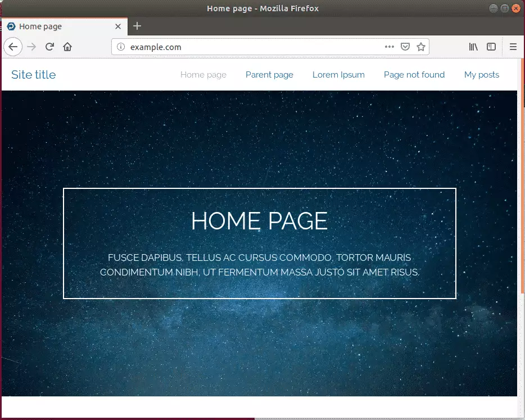Open the Library bookshelf icon
The height and width of the screenshot is (420, 525).
pos(473,47)
